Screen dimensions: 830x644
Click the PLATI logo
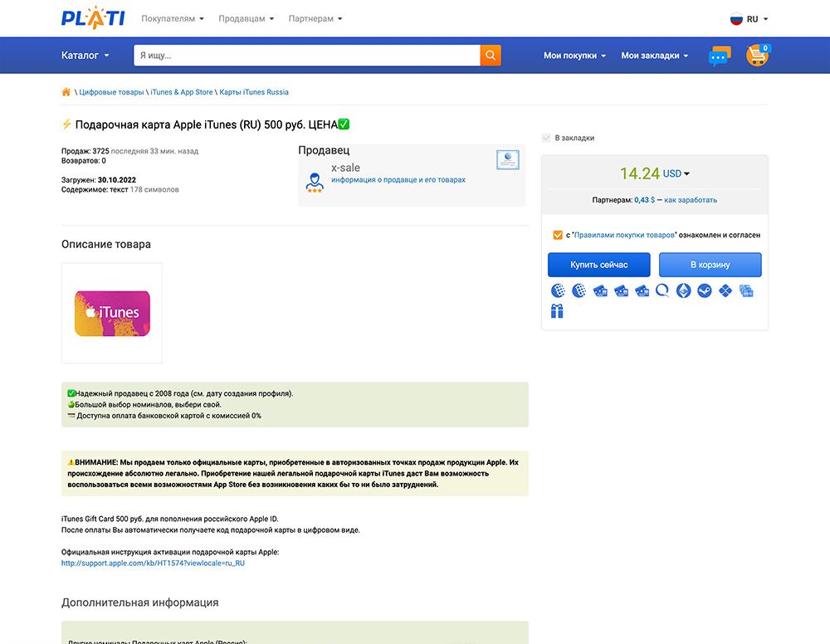pyautogui.click(x=93, y=18)
